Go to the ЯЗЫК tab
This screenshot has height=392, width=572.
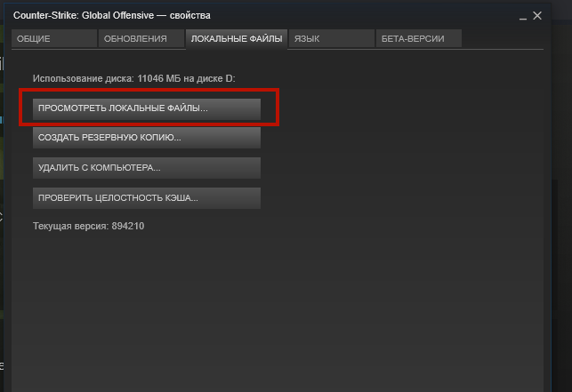click(x=332, y=38)
